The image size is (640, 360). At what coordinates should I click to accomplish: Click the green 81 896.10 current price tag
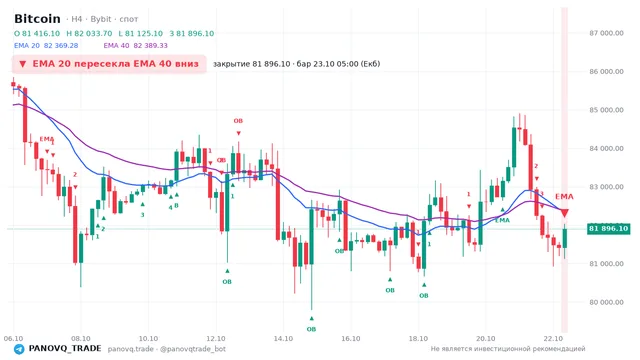608,229
